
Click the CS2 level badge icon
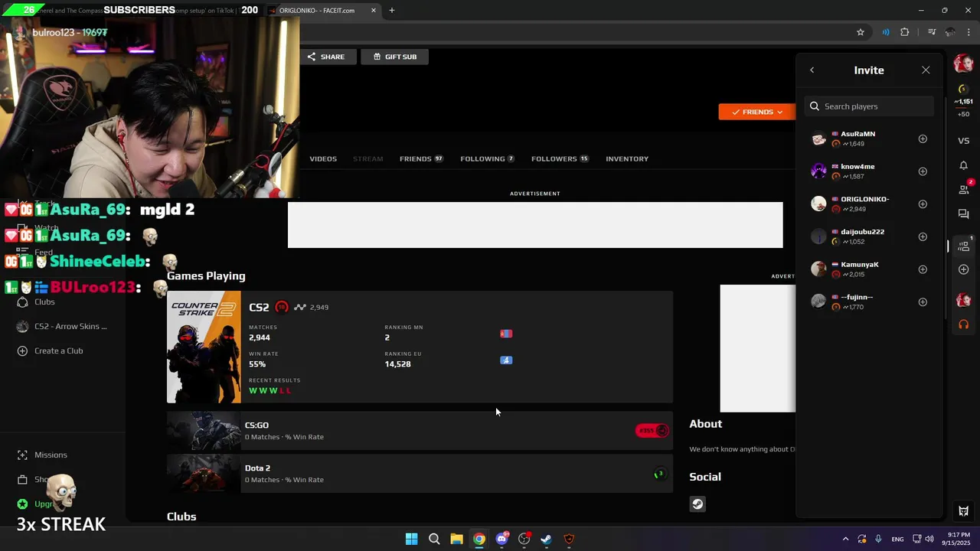pos(281,307)
